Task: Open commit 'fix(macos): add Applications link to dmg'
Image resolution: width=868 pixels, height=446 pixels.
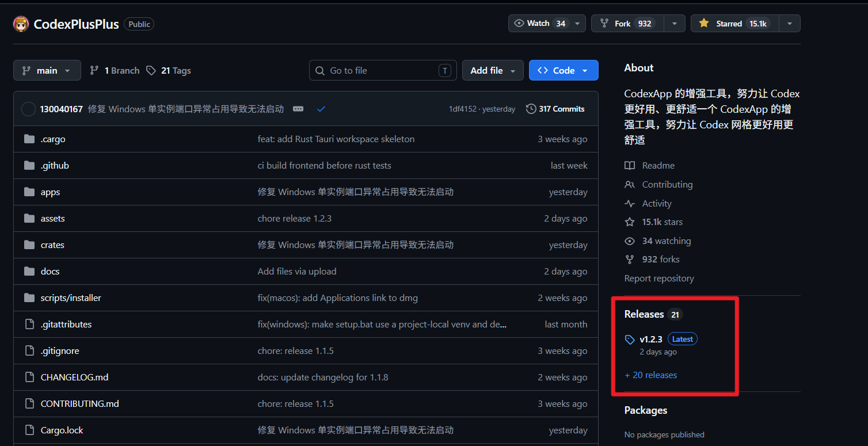Action: point(338,298)
